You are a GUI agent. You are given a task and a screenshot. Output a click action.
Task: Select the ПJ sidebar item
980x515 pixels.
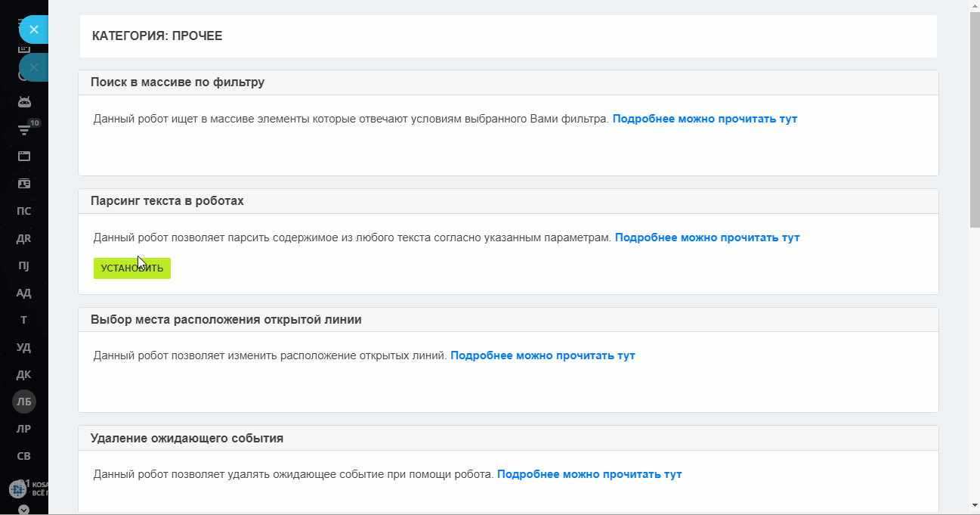(23, 265)
